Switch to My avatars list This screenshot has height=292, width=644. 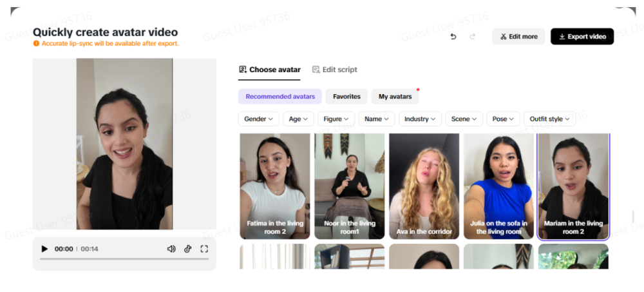point(395,97)
